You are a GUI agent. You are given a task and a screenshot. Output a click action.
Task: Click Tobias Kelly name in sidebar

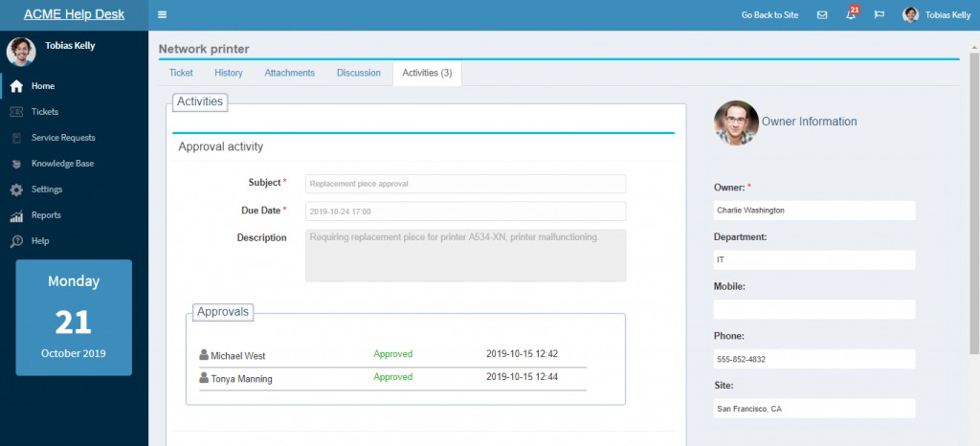[x=70, y=46]
